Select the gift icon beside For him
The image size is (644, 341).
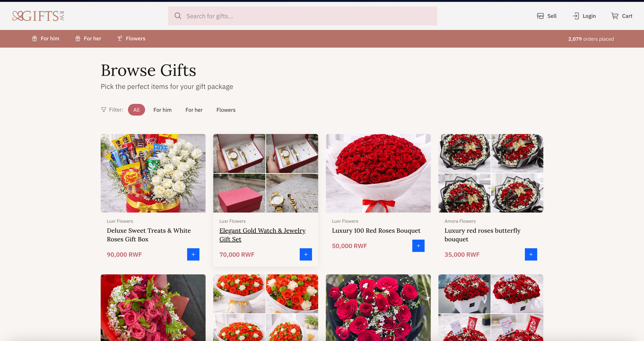tap(35, 38)
